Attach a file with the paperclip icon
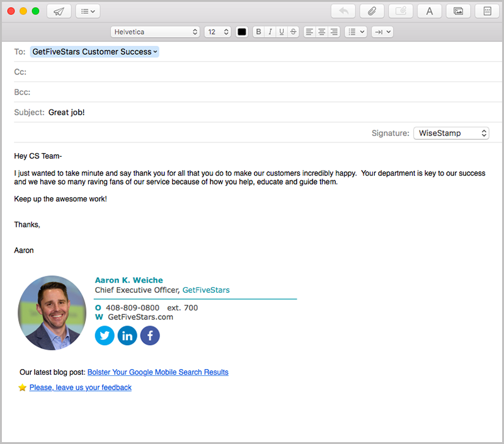Image resolution: width=504 pixels, height=444 pixels. pos(372,11)
